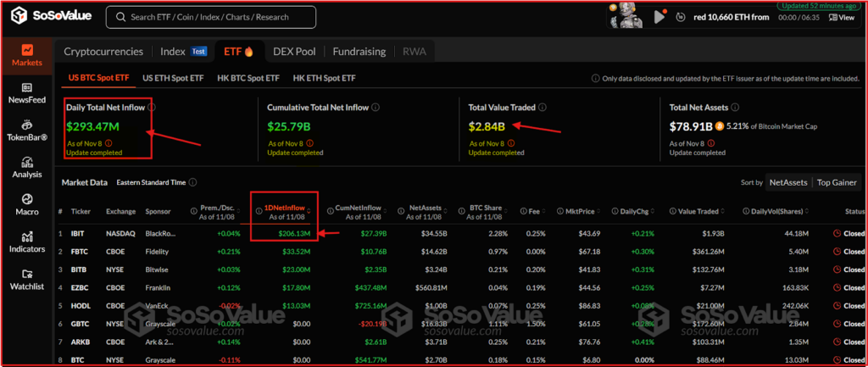
Task: Select the HK ETH Spot ETF sub-tab
Action: (325, 78)
